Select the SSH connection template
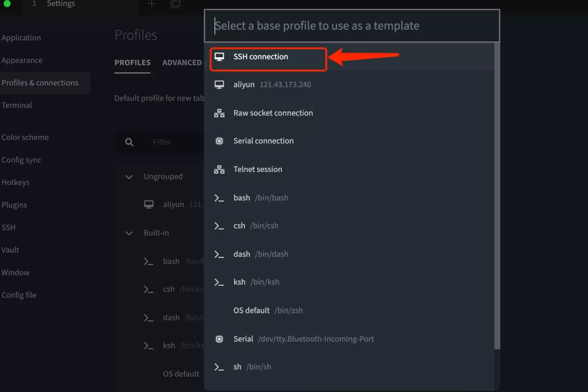Image resolution: width=588 pixels, height=392 pixels. 350,57
